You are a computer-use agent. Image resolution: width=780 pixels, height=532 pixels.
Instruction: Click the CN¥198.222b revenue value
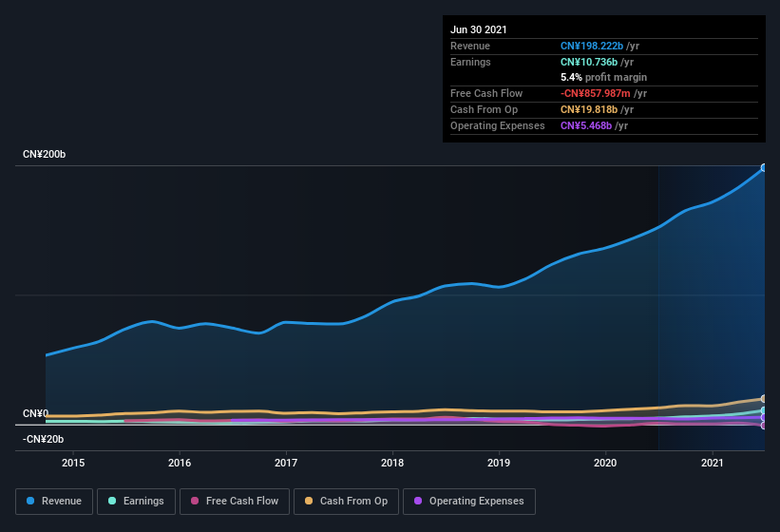click(592, 46)
